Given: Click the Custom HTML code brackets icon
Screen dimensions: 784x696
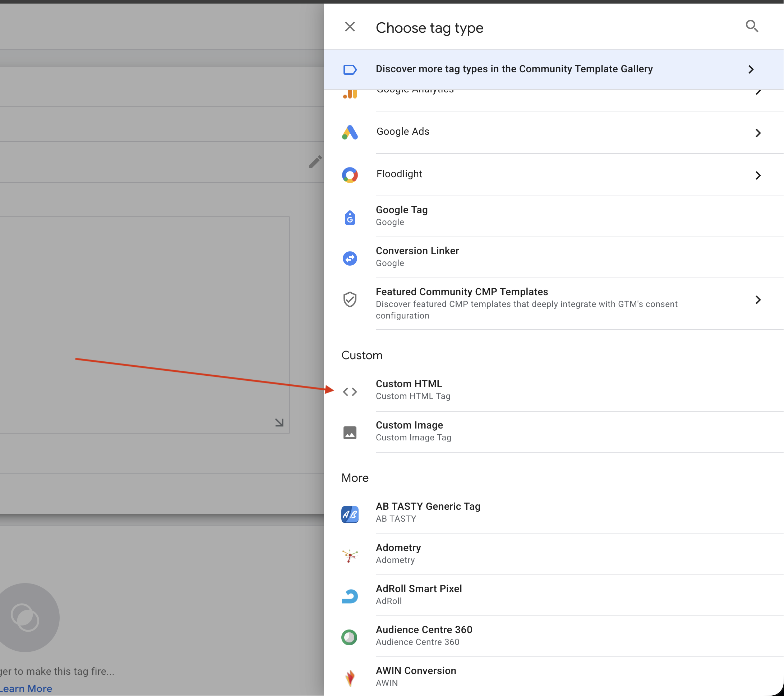Looking at the screenshot, I should click(350, 392).
